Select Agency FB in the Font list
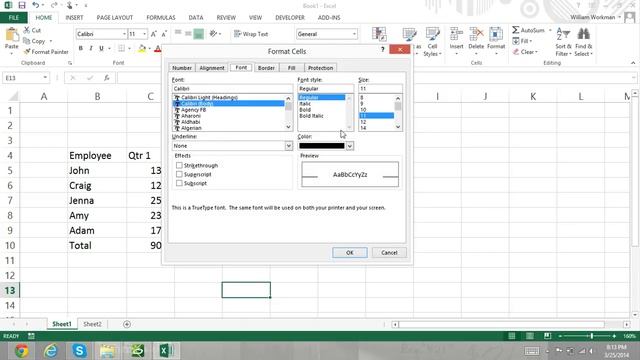Viewport: 640px width, 360px height. tap(193, 110)
